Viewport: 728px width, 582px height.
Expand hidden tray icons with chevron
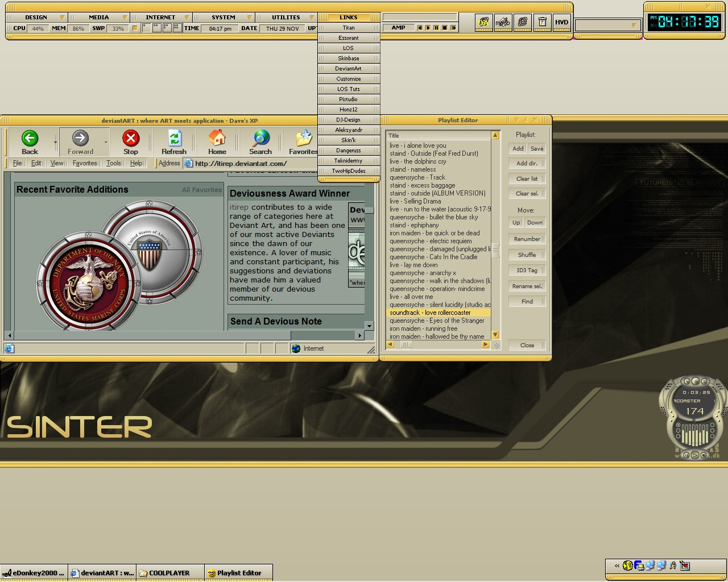click(617, 566)
